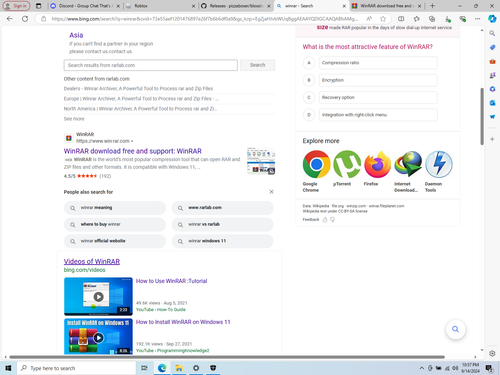The width and height of the screenshot is (500, 375).
Task: Click the horizontal page scrollbar
Action: tap(227, 357)
